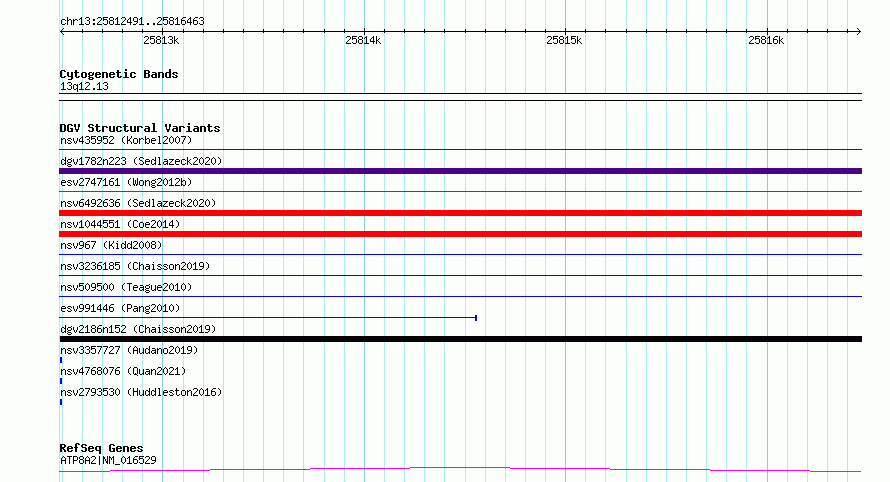Click the left arrowhead of the ruler
Image resolution: width=890 pixels, height=482 pixels.
tap(62, 31)
